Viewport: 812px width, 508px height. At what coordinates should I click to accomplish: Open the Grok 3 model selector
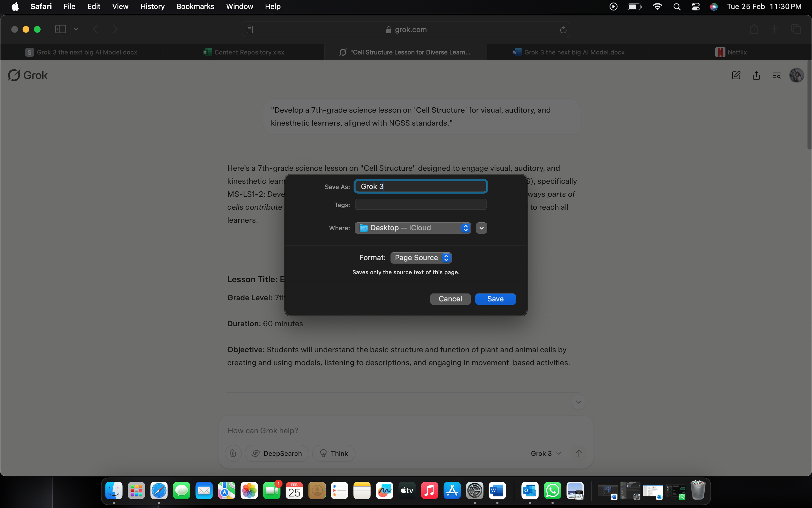click(546, 453)
